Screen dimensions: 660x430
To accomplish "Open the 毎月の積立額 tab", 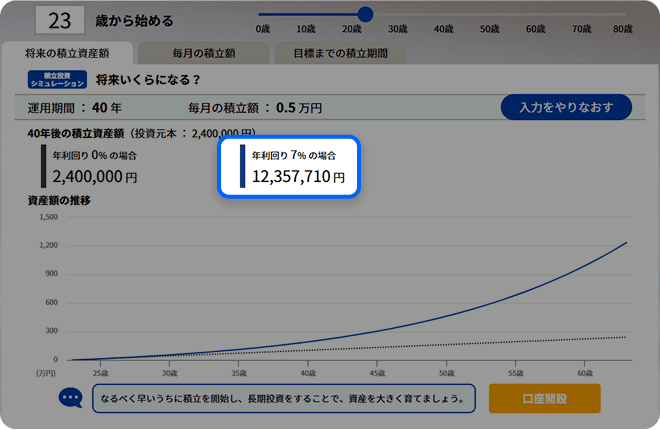I will click(x=204, y=53).
